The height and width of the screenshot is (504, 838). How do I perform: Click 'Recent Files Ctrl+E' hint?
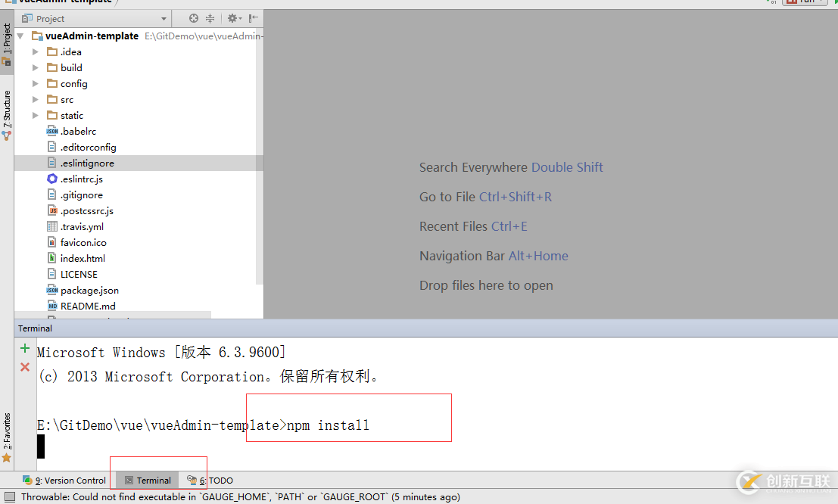[473, 226]
